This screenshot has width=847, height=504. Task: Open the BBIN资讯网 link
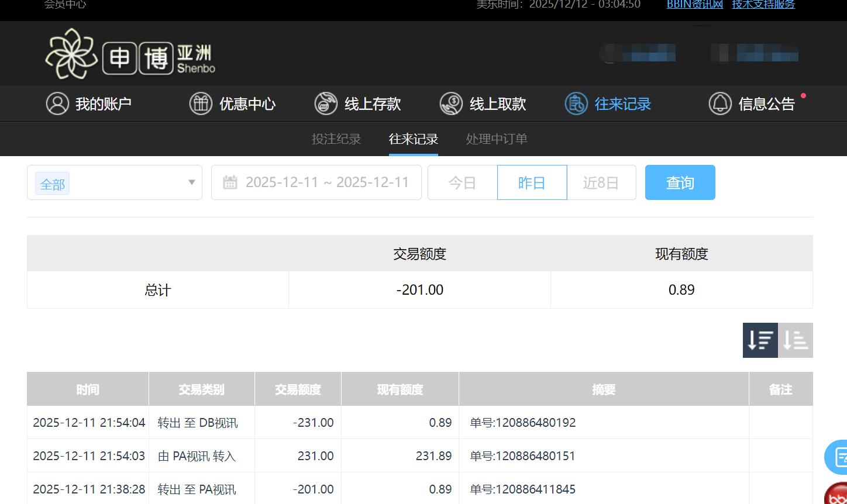[695, 5]
